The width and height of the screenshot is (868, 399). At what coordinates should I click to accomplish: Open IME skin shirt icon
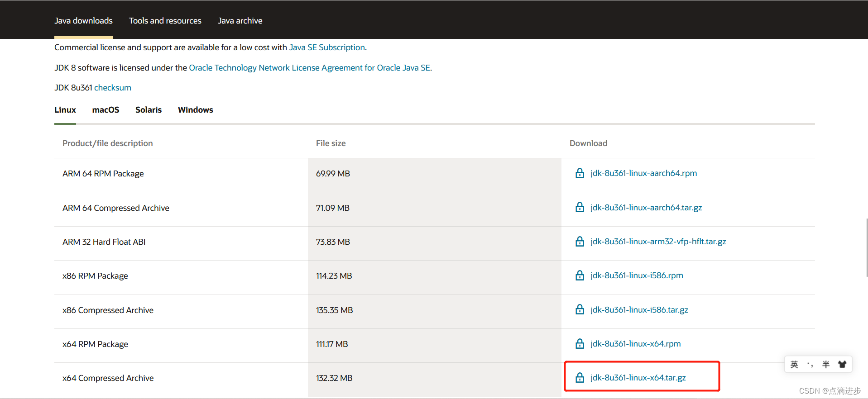coord(842,364)
